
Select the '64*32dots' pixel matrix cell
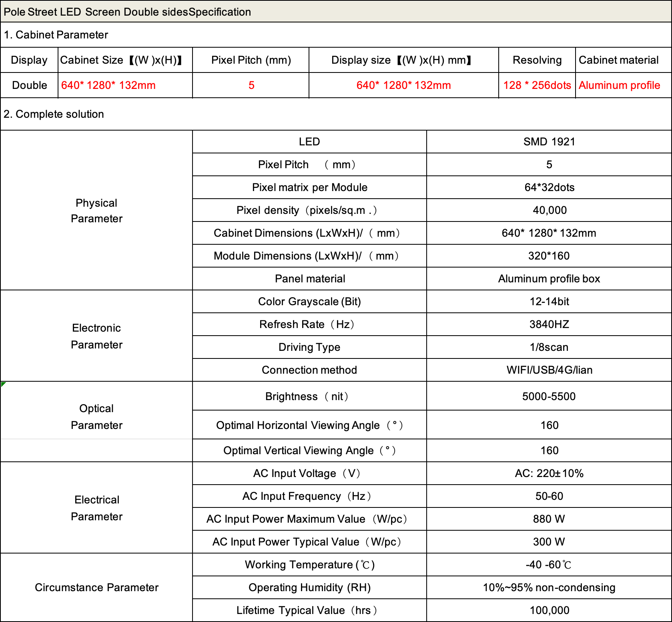[549, 187]
